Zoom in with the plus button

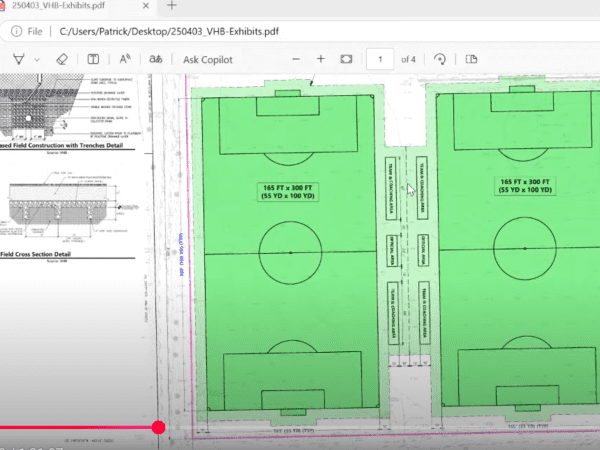pyautogui.click(x=321, y=60)
